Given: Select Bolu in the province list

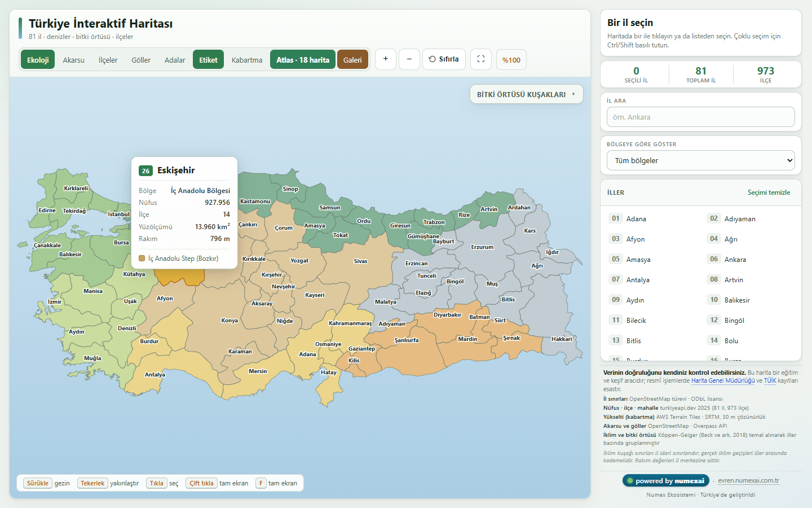Looking at the screenshot, I should (751, 340).
